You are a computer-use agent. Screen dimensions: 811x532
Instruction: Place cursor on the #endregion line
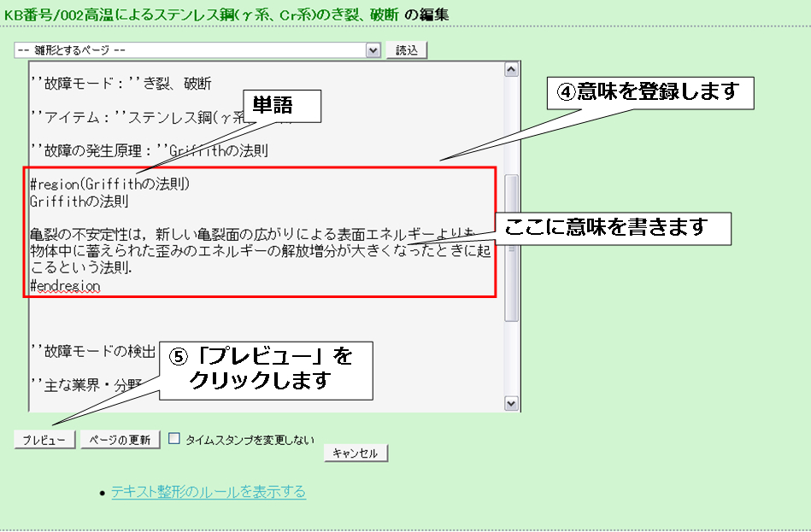(65, 286)
